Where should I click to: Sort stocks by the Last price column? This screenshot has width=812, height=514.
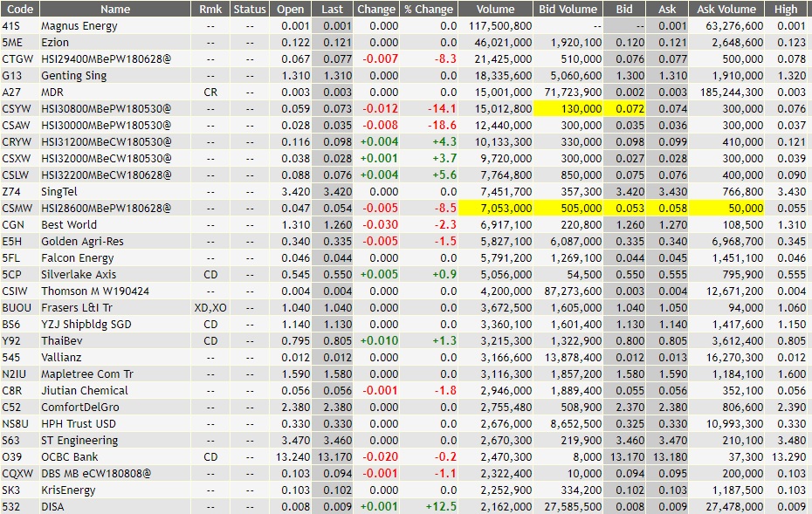[334, 10]
